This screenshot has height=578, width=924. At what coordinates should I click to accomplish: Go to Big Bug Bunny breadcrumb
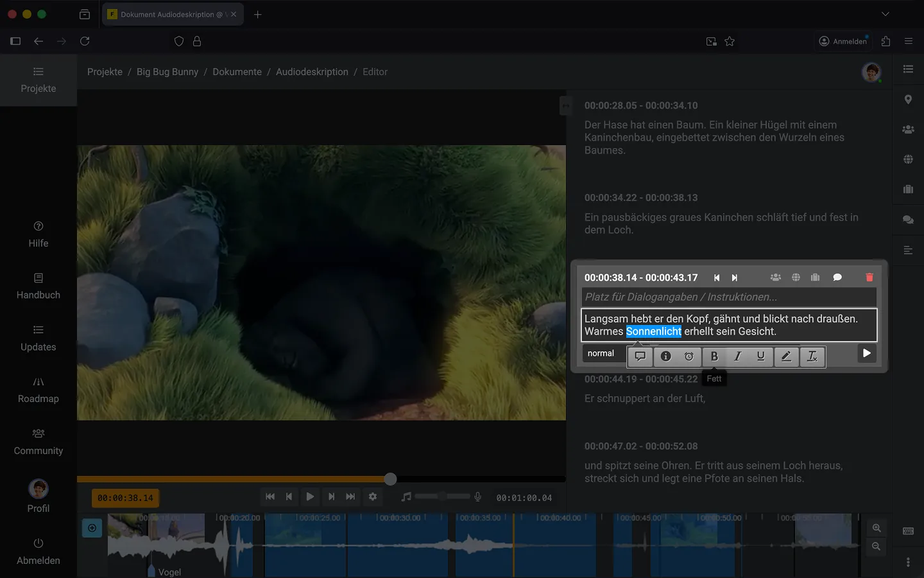167,72
